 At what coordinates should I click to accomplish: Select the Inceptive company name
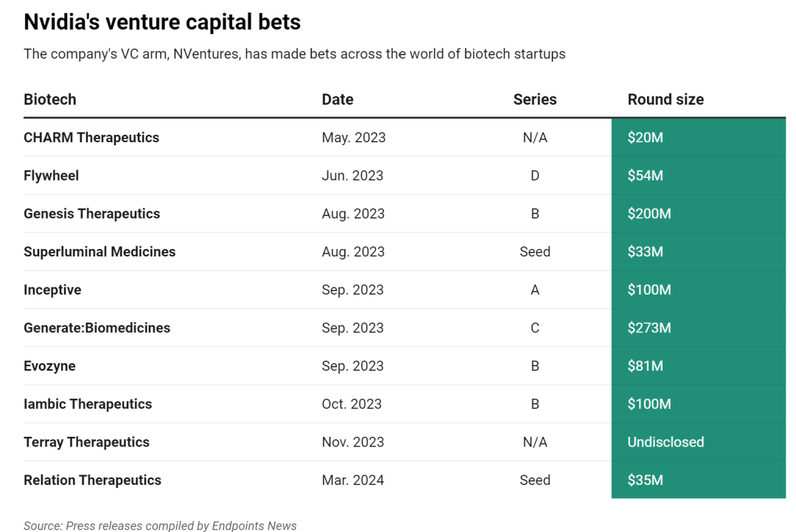(52, 290)
